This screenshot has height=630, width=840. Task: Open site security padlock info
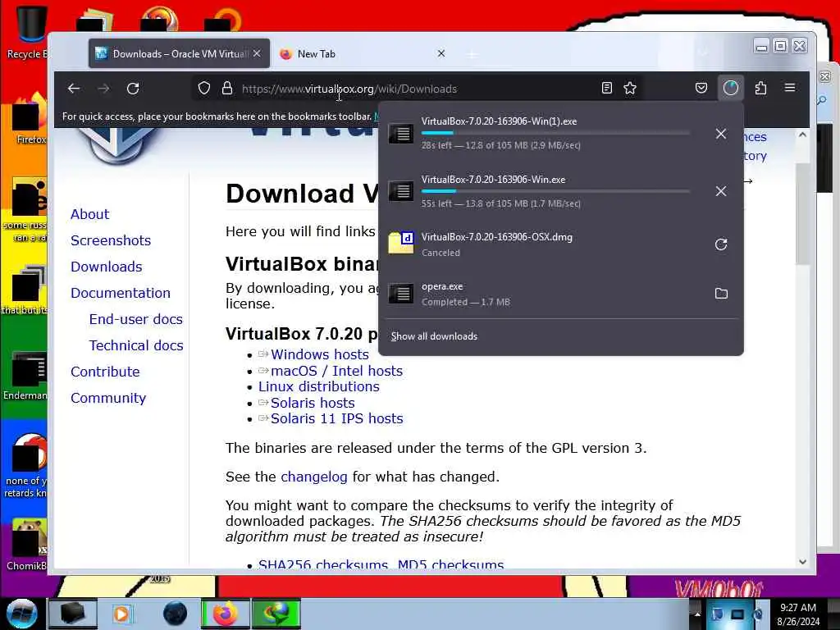(x=227, y=89)
